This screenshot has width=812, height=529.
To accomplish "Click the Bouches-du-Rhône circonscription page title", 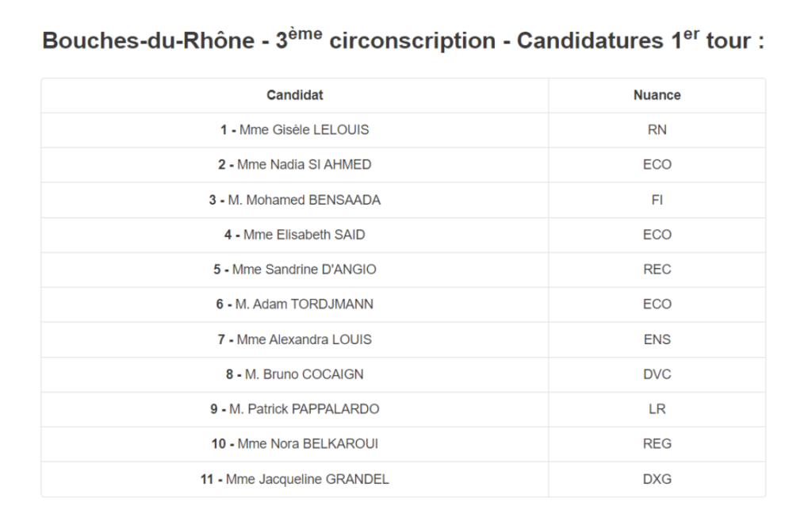I will pyautogui.click(x=403, y=40).
